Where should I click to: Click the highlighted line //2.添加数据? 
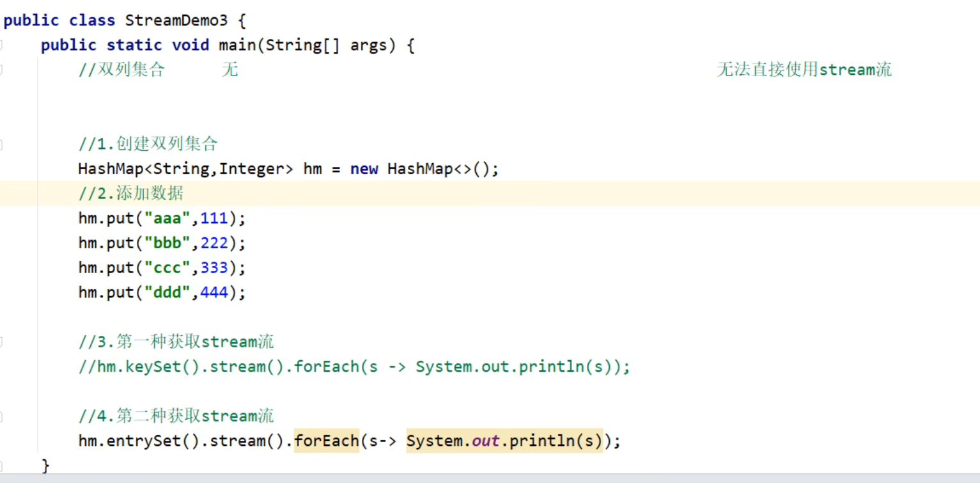pos(131,194)
